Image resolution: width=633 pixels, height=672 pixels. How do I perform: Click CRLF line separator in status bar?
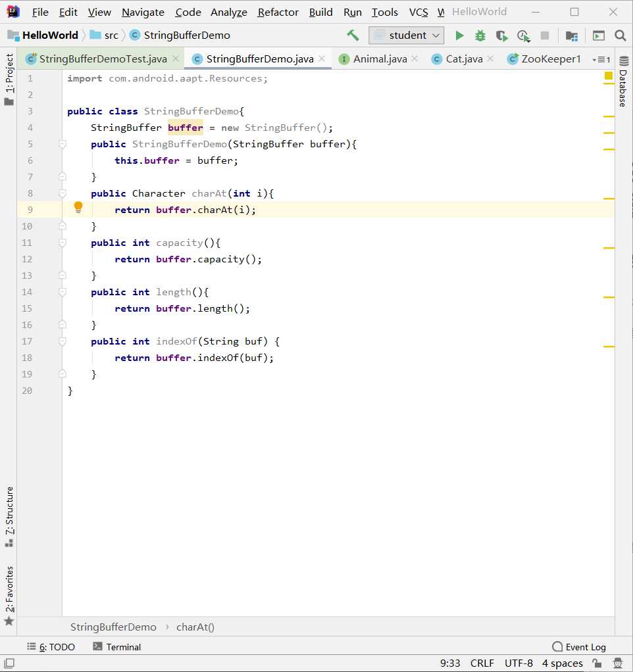[482, 663]
